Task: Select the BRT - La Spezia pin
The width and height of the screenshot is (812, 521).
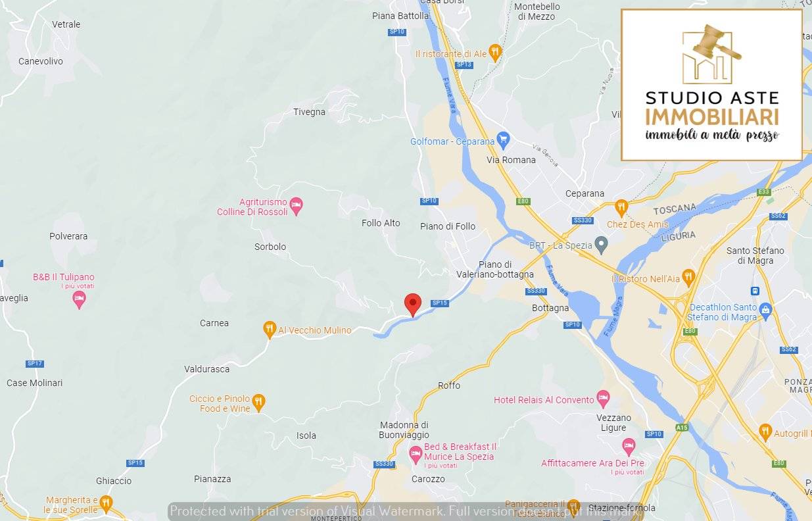Action: point(601,244)
